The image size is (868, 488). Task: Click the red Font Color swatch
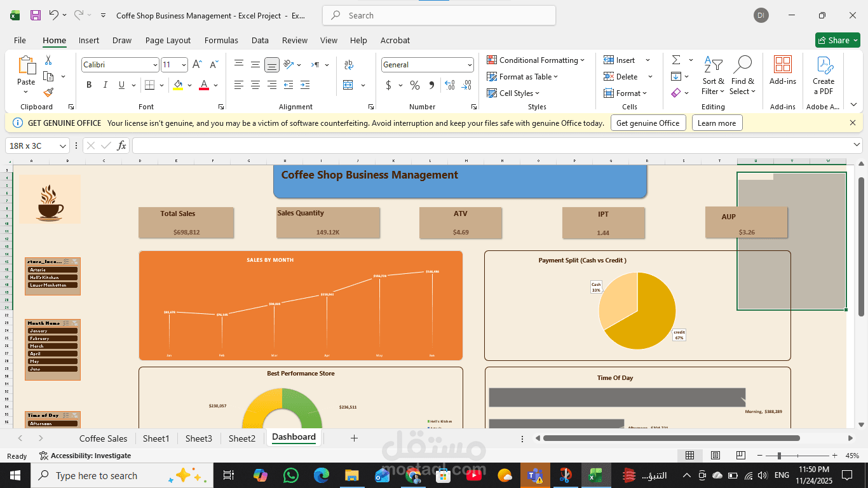[204, 85]
